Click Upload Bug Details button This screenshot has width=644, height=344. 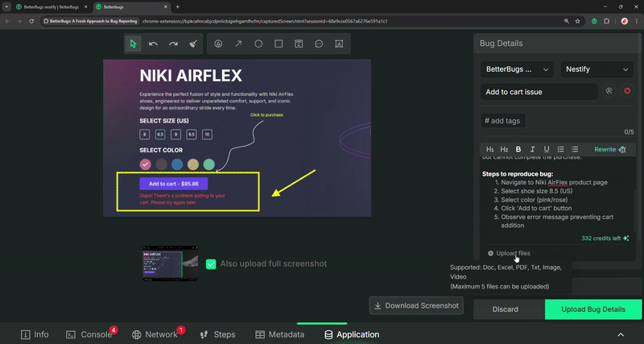click(593, 309)
